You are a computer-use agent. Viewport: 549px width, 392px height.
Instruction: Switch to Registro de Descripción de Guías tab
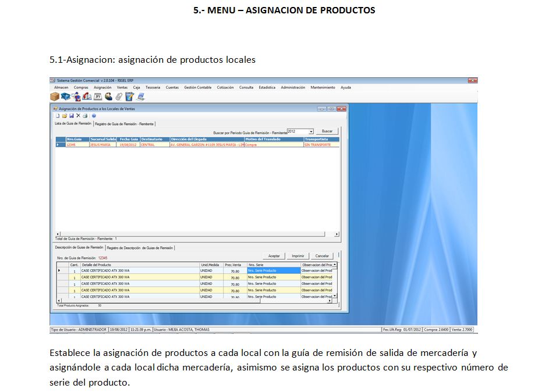coord(140,248)
